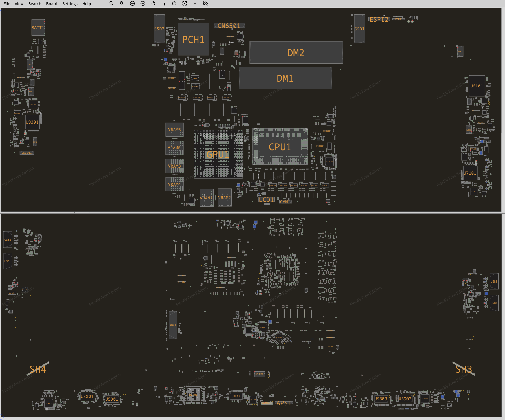Select the PCH1 component

[193, 39]
